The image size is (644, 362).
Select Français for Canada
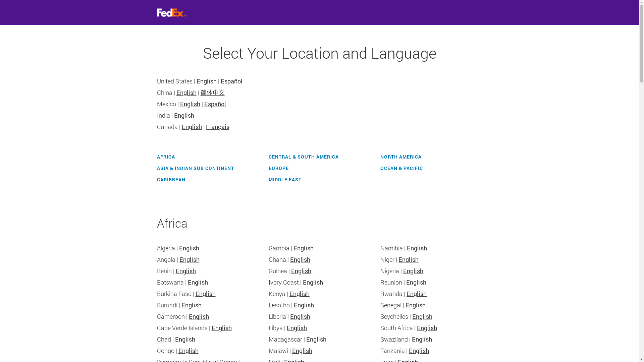click(x=217, y=127)
